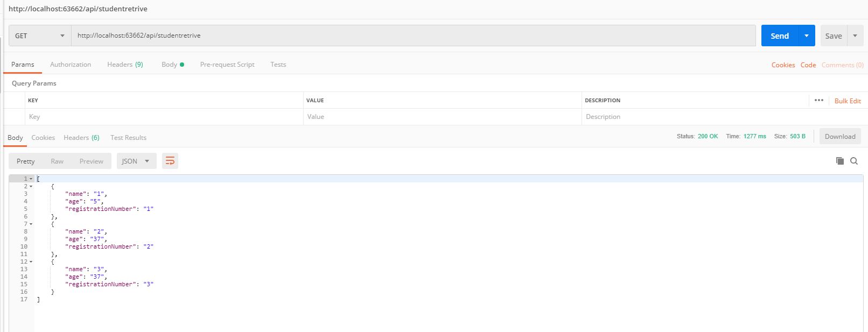This screenshot has width=868, height=332.
Task: Click the Bulk Edit link
Action: pos(848,101)
